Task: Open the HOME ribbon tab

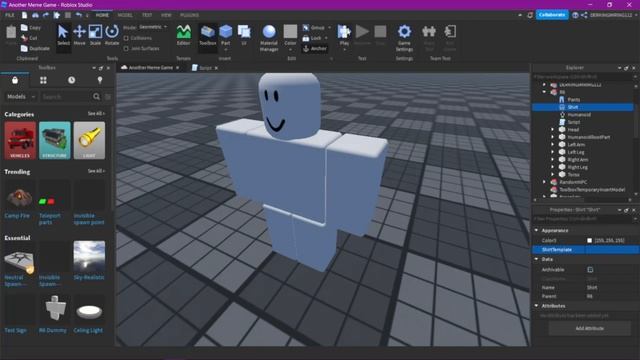Action: [102, 15]
